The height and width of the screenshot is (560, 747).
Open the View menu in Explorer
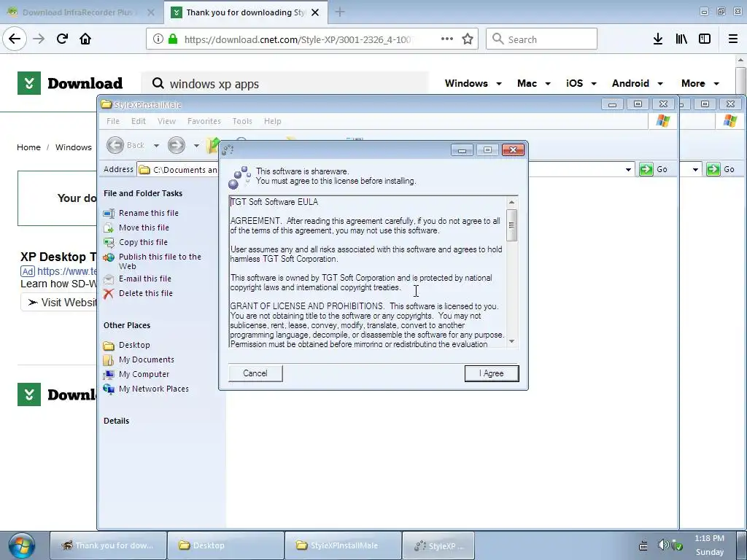tap(167, 121)
